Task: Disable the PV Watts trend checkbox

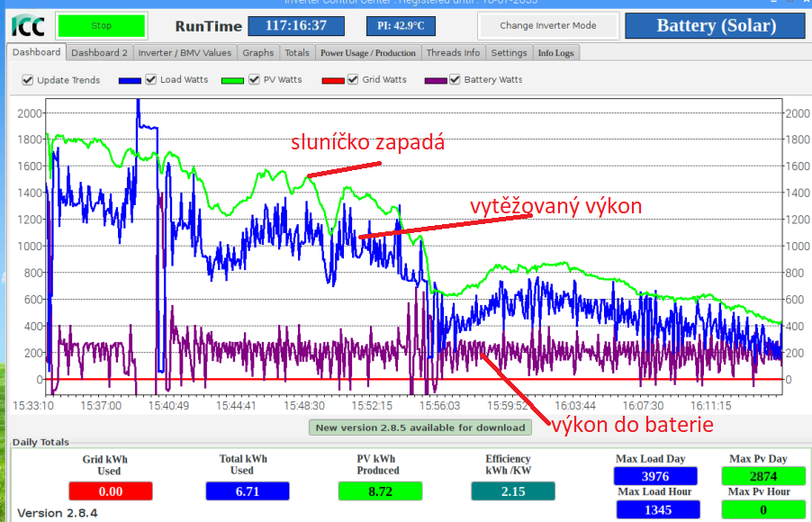Action: [x=255, y=80]
